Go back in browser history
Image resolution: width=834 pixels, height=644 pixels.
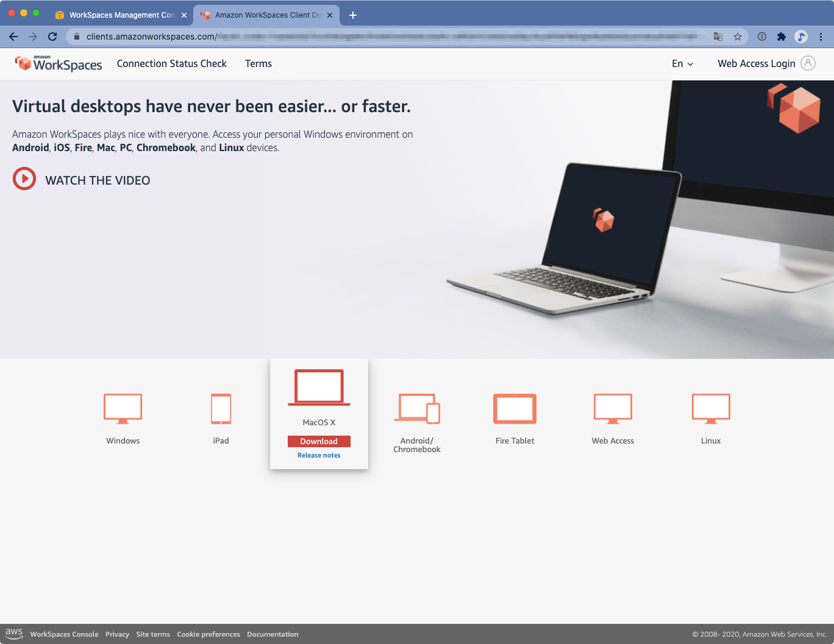pyautogui.click(x=13, y=37)
